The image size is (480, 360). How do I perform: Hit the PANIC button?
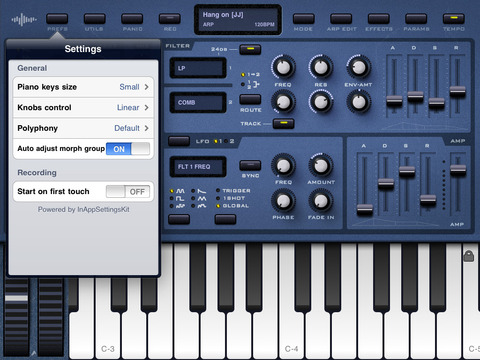click(132, 19)
